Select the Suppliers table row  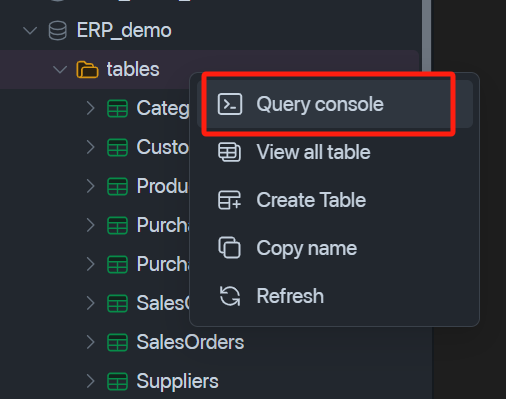(x=209, y=381)
